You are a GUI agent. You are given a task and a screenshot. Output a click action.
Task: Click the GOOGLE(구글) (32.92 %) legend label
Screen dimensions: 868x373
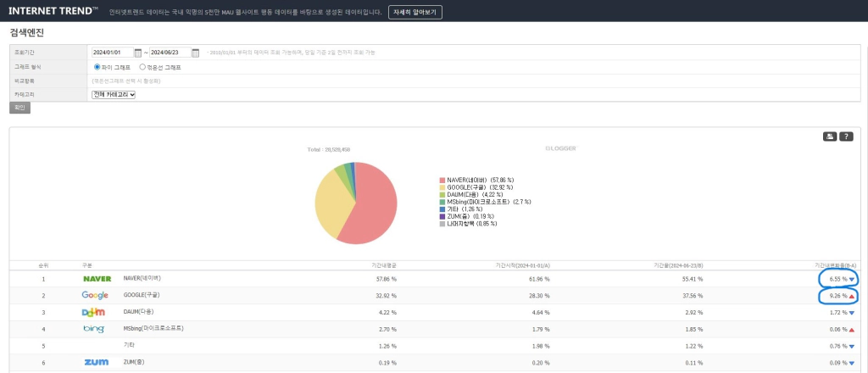(481, 187)
